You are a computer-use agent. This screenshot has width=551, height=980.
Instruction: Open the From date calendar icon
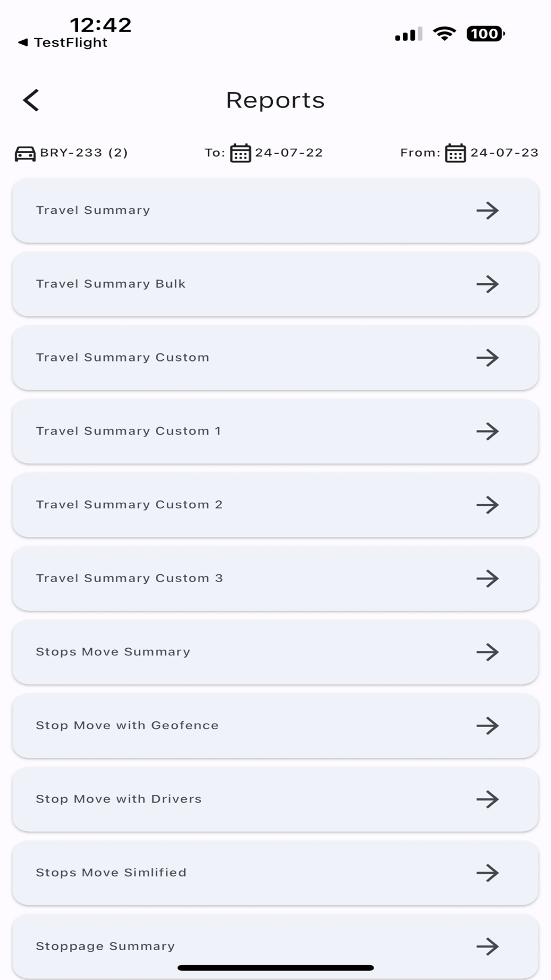[x=455, y=153]
